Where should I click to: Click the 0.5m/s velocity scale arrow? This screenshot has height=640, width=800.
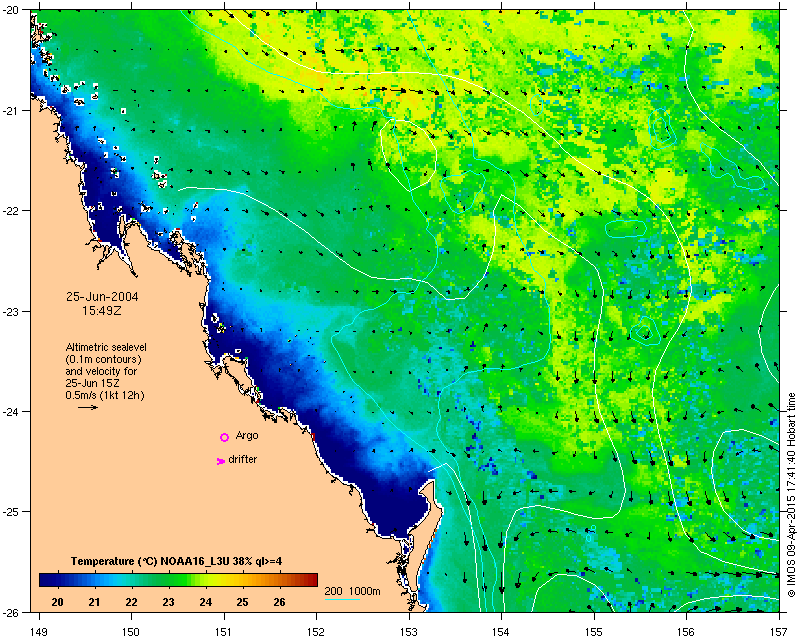click(x=88, y=407)
